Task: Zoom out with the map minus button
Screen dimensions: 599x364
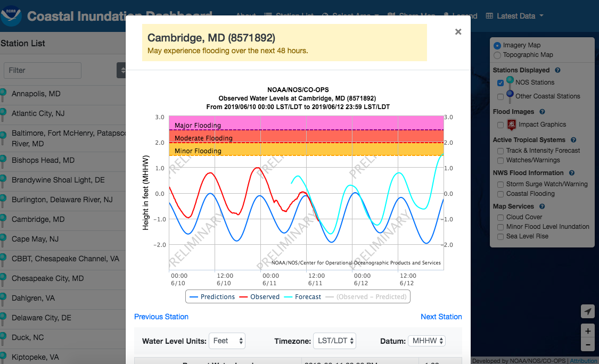Action: click(587, 345)
